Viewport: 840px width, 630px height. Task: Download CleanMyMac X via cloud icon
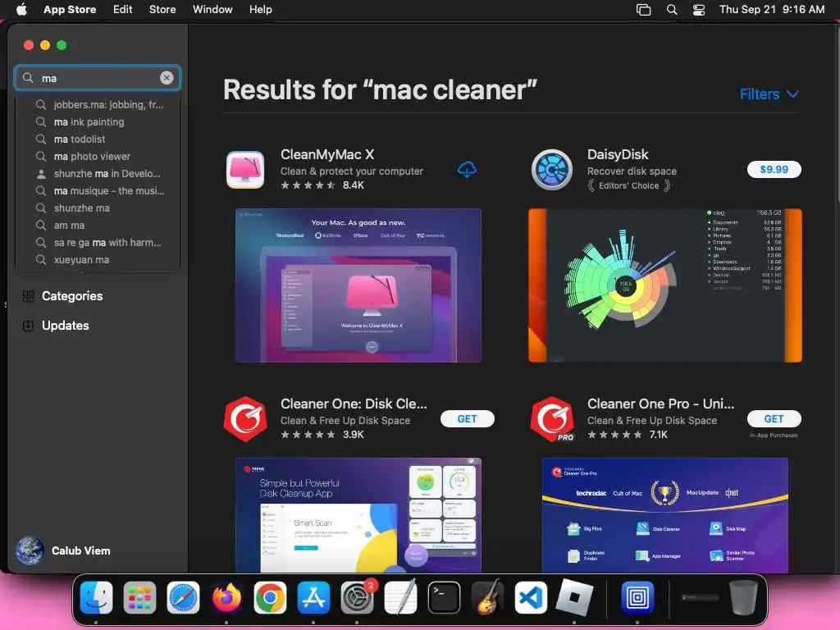467,169
